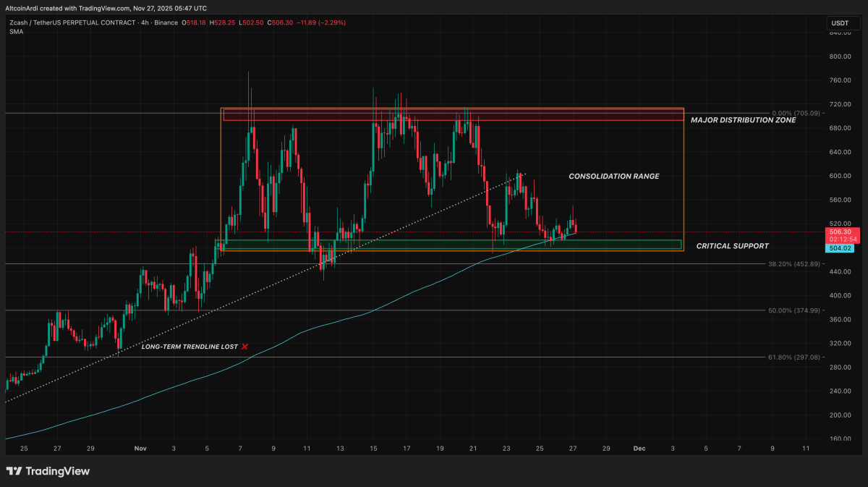The image size is (868, 487).
Task: Click the 50.00% (374.99) Fibonacci label
Action: 793,310
